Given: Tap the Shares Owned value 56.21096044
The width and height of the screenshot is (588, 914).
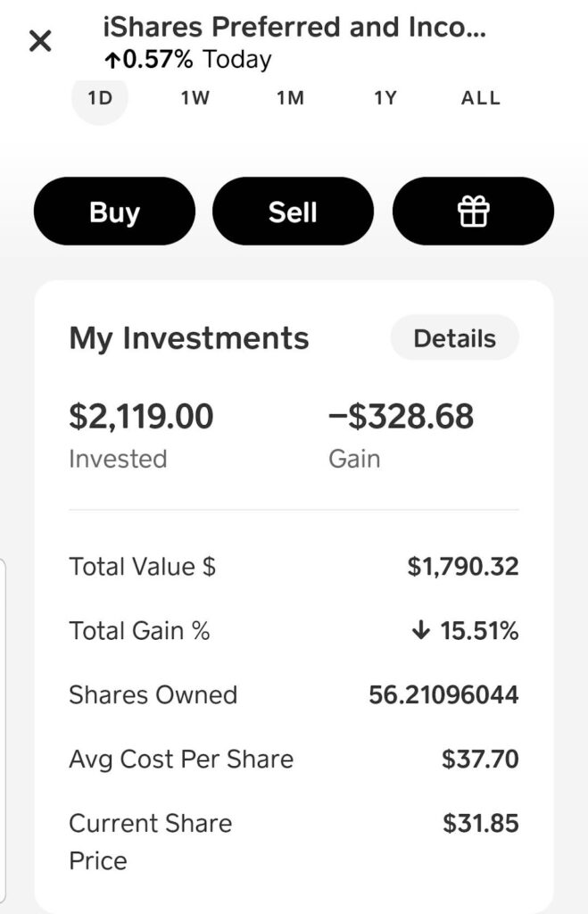Looking at the screenshot, I should coord(443,695).
